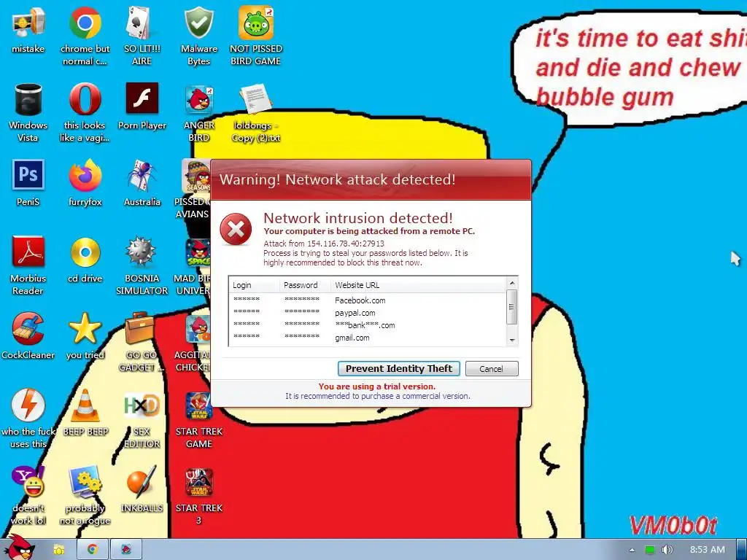Click the Prevent Identity Theft button
Screen dimensions: 747x560
(399, 368)
